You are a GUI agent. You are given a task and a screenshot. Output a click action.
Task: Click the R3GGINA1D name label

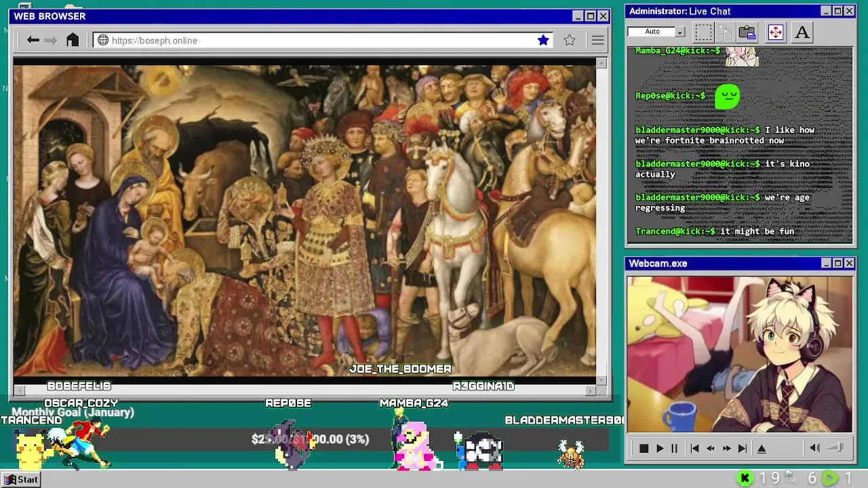coord(484,386)
